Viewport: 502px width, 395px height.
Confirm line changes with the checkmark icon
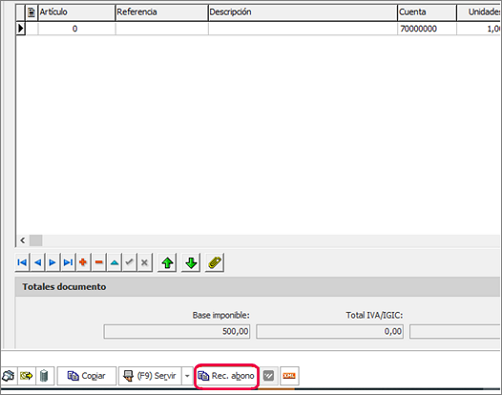[129, 263]
